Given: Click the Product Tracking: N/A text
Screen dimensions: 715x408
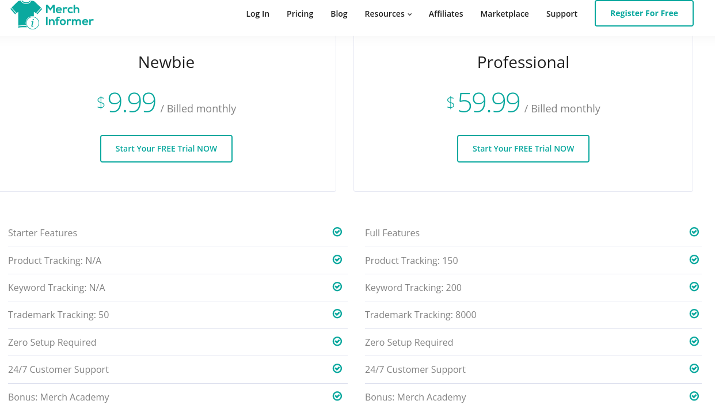Looking at the screenshot, I should (55, 261).
